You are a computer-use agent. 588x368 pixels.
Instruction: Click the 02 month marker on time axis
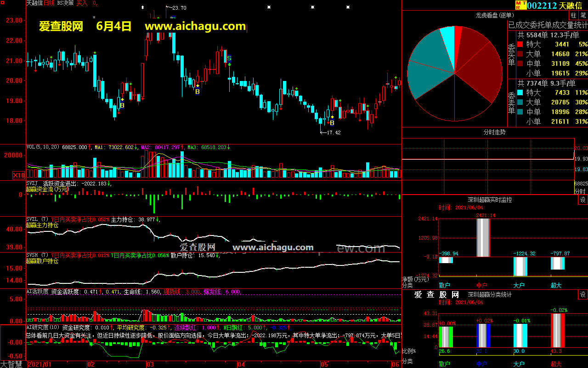pyautogui.click(x=91, y=364)
